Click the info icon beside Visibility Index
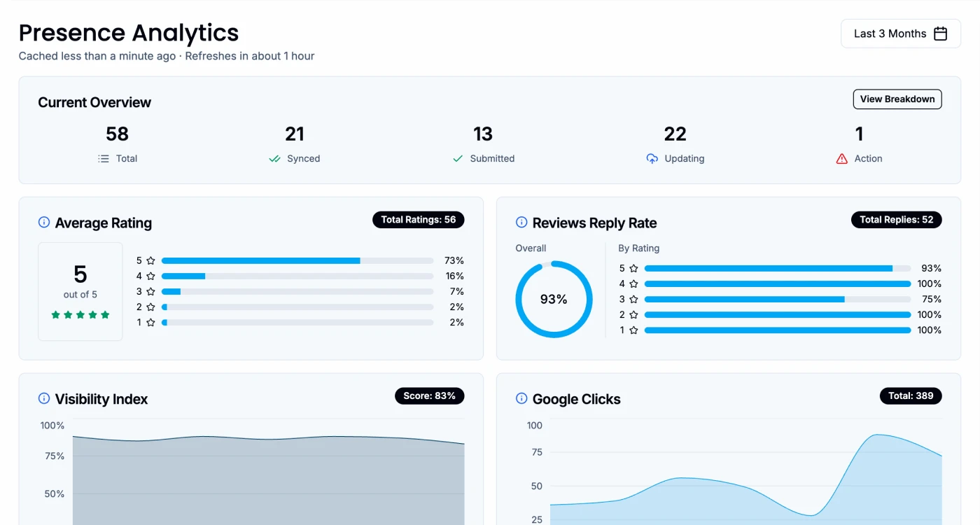Screen dimensions: 980x525 tap(43, 398)
